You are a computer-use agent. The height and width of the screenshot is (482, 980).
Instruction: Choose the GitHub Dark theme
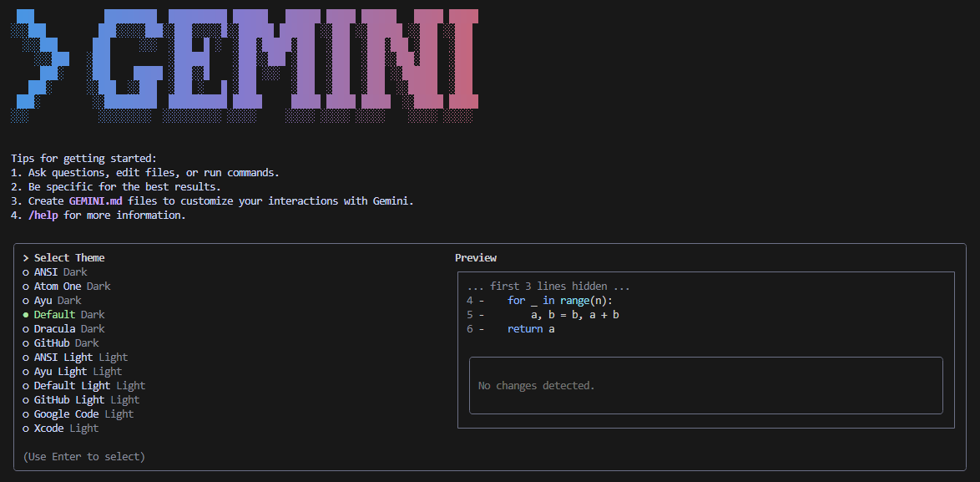point(61,343)
